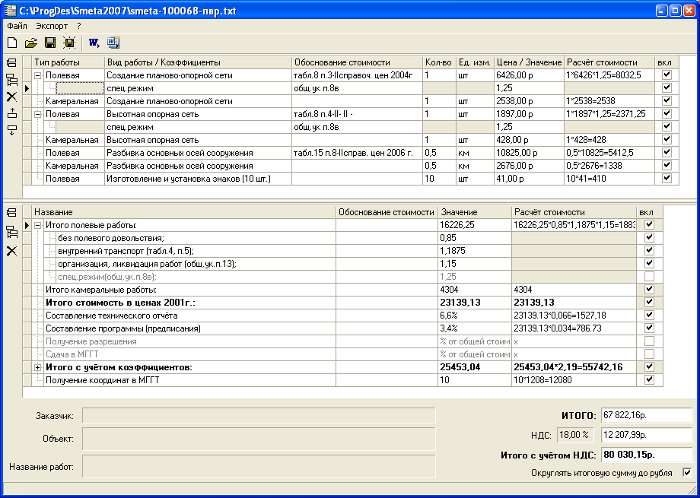Select 'Разбивка основных осей сооружения' in Полевая row
The width and height of the screenshot is (700, 498).
pyautogui.click(x=197, y=153)
